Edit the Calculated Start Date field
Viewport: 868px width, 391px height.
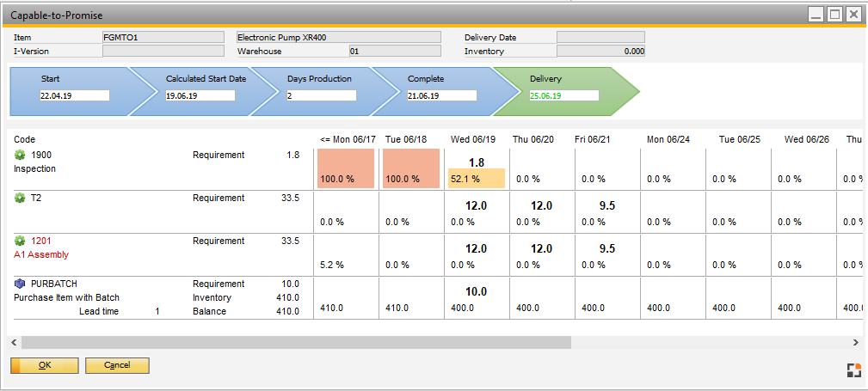tap(200, 95)
